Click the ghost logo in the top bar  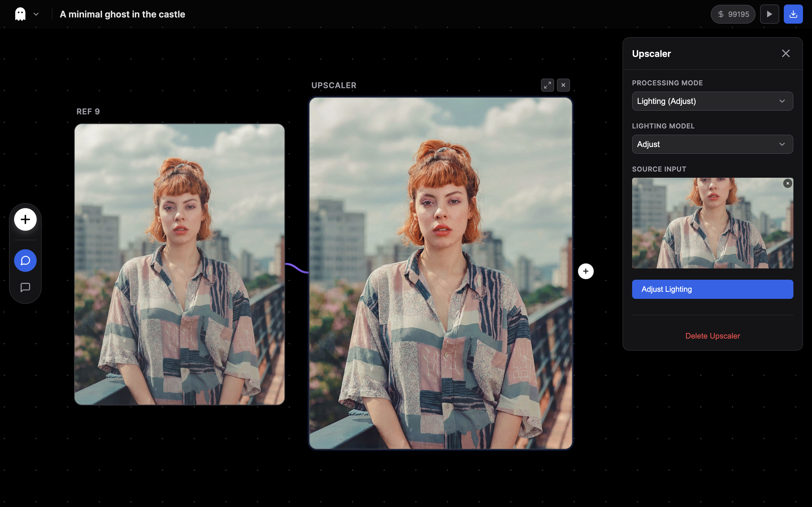coord(20,14)
